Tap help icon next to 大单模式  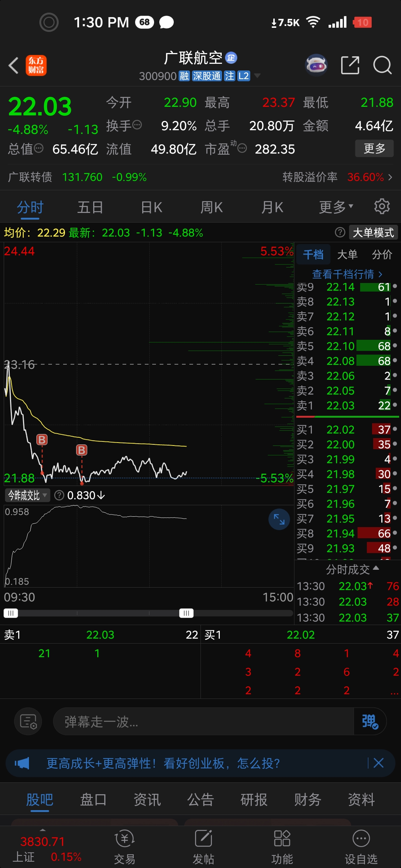[340, 232]
